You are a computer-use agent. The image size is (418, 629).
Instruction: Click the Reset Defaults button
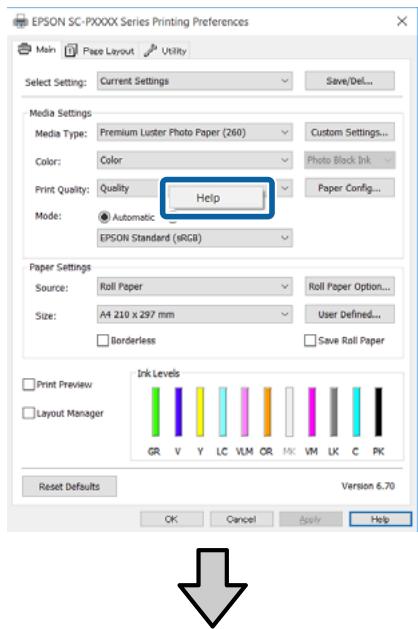(69, 486)
